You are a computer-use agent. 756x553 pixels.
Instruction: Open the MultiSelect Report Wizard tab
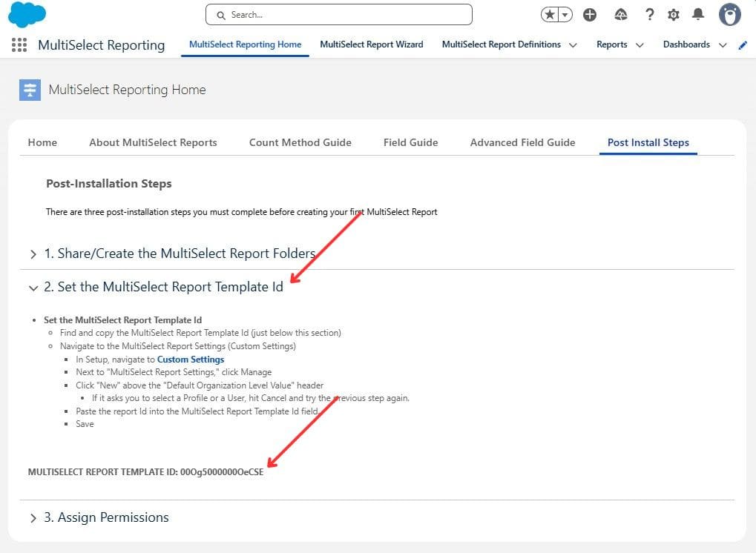pyautogui.click(x=372, y=44)
